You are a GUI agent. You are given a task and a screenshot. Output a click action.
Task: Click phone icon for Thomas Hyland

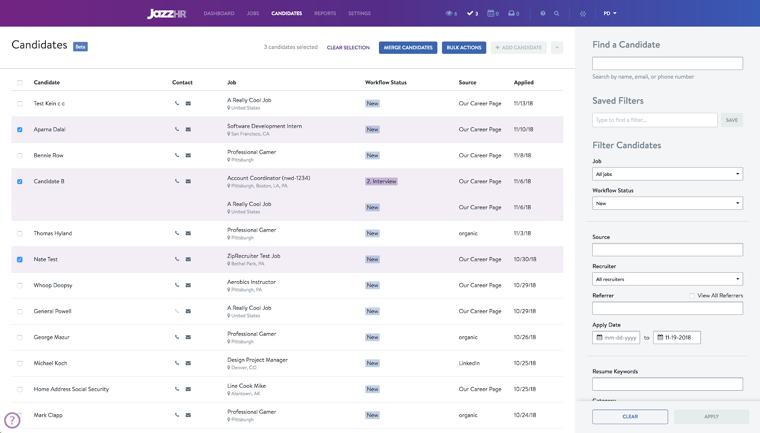pyautogui.click(x=177, y=233)
